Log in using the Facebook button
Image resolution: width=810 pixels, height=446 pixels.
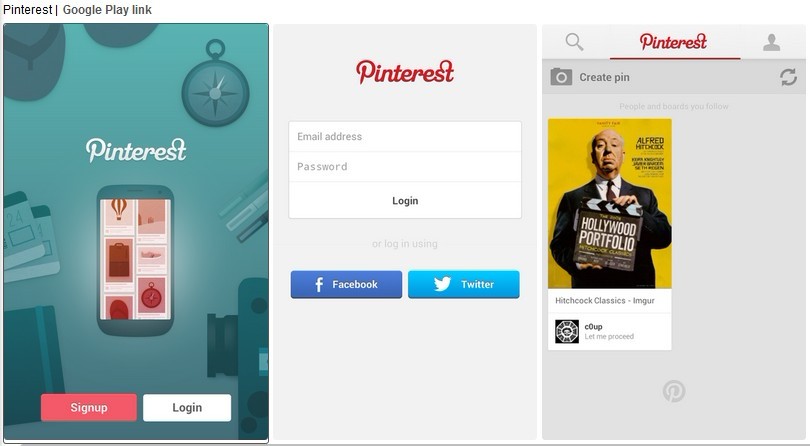(x=346, y=284)
